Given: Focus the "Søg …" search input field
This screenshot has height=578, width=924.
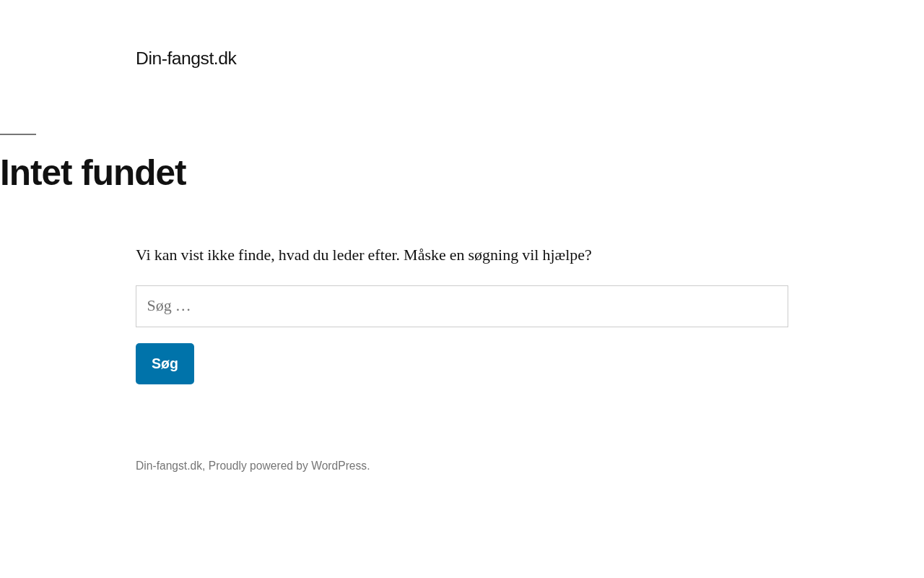Looking at the screenshot, I should 462,306.
